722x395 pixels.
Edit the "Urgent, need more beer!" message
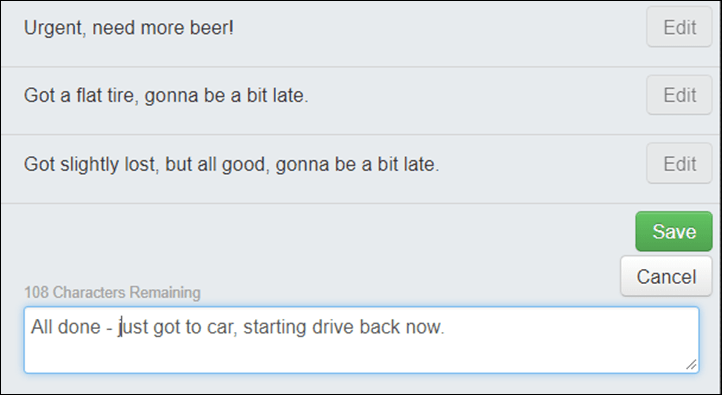pos(679,27)
